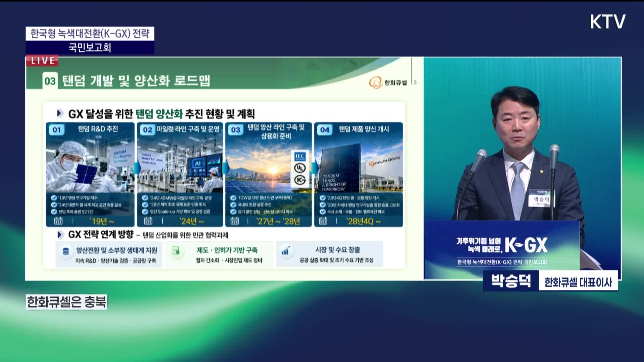Screen dimensions: 644x362
Task: Click the check mark beside '28년4Q 탠덤 셀·모듈
Action: [322, 198]
